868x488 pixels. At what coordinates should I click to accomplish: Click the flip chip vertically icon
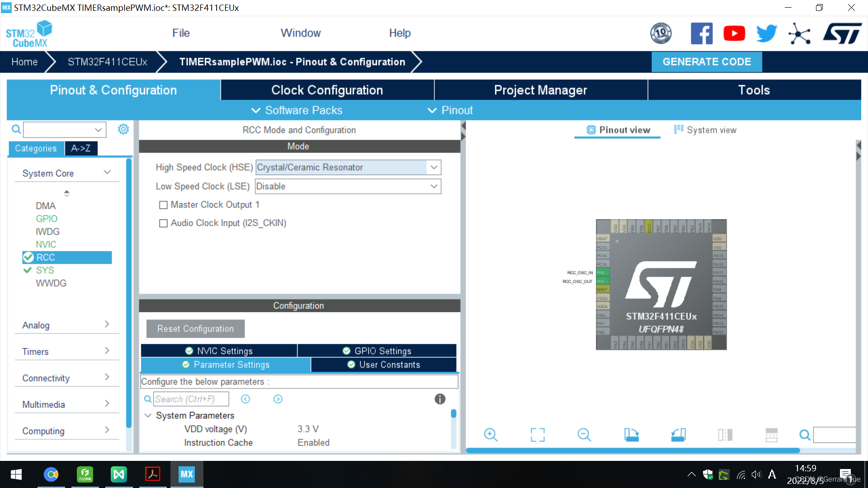click(x=772, y=435)
